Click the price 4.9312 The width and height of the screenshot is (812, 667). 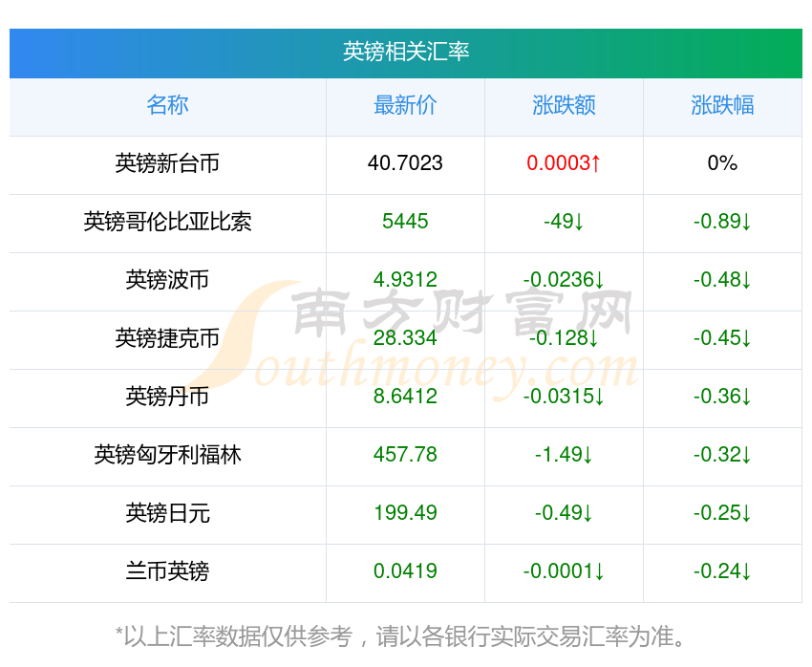405,280
